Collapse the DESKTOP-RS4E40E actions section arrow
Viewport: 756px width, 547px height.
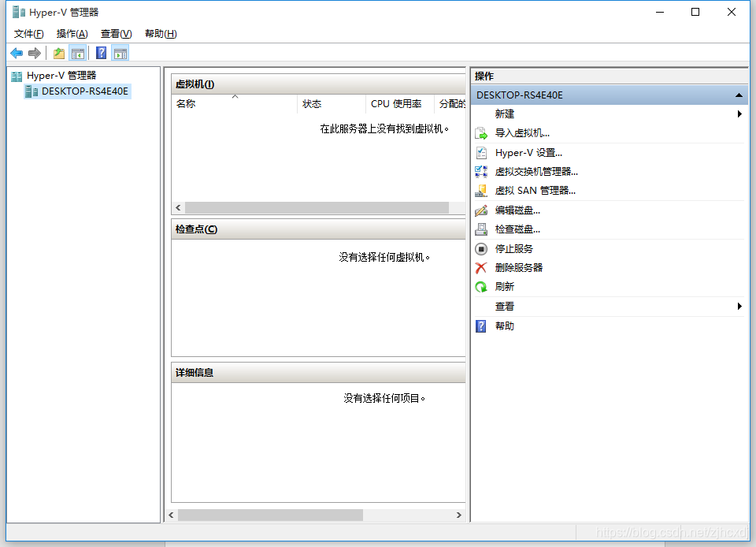pyautogui.click(x=739, y=95)
